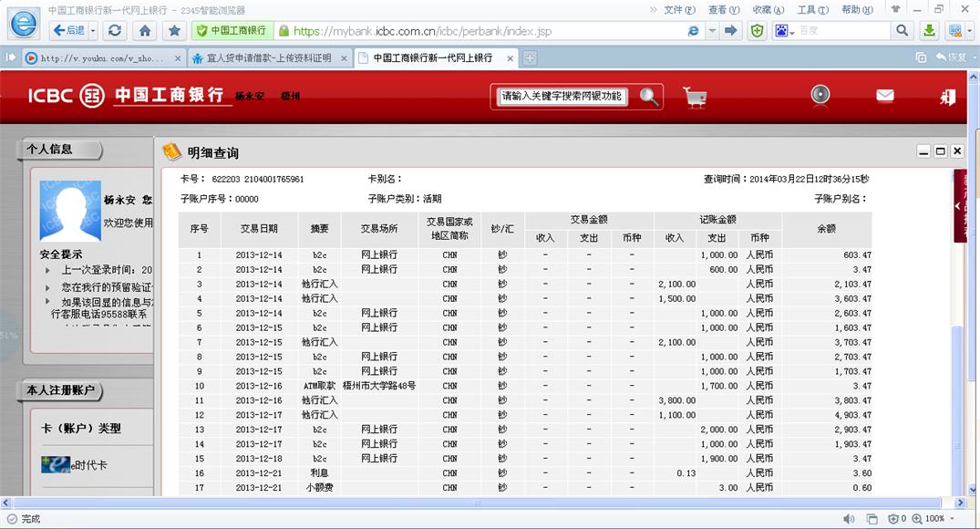Click the ICBC keyword search input box
Screen dimensions: 980x529
(562, 97)
